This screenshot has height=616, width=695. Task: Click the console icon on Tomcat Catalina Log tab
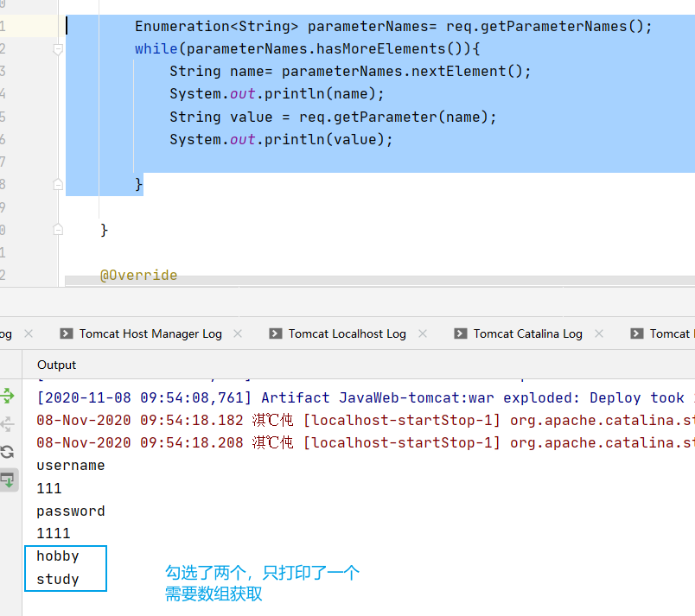[461, 333]
